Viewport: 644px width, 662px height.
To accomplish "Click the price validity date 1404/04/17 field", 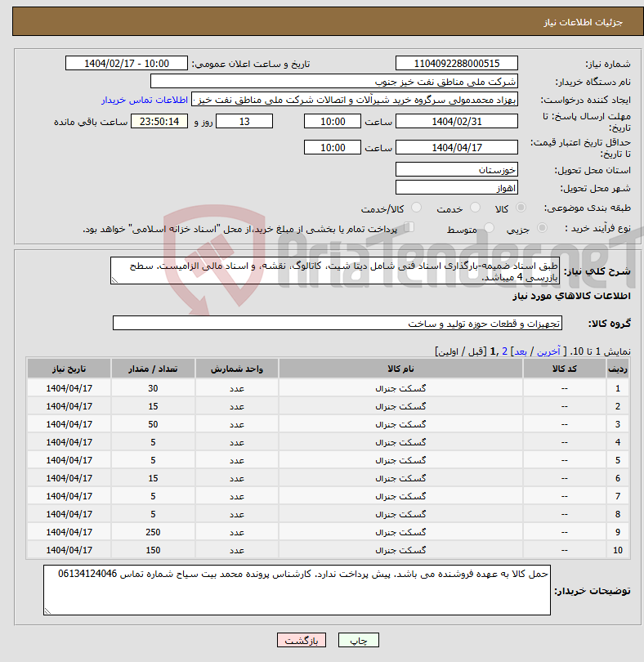I will click(457, 147).
